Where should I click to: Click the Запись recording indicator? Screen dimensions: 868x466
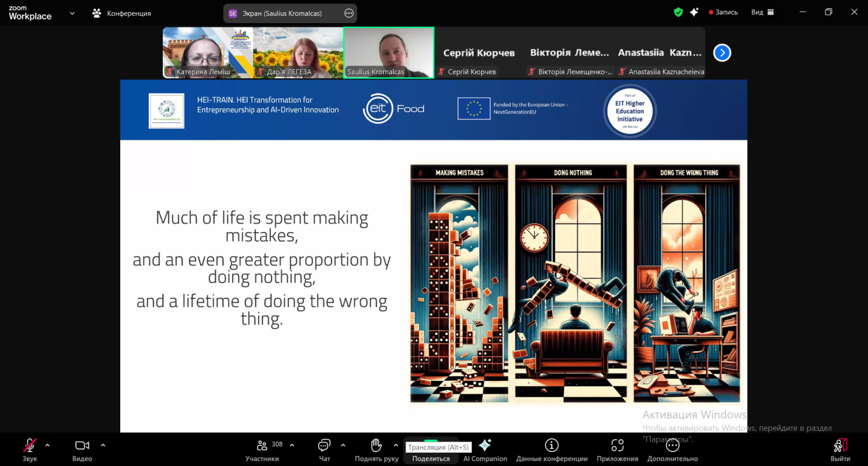click(x=723, y=12)
